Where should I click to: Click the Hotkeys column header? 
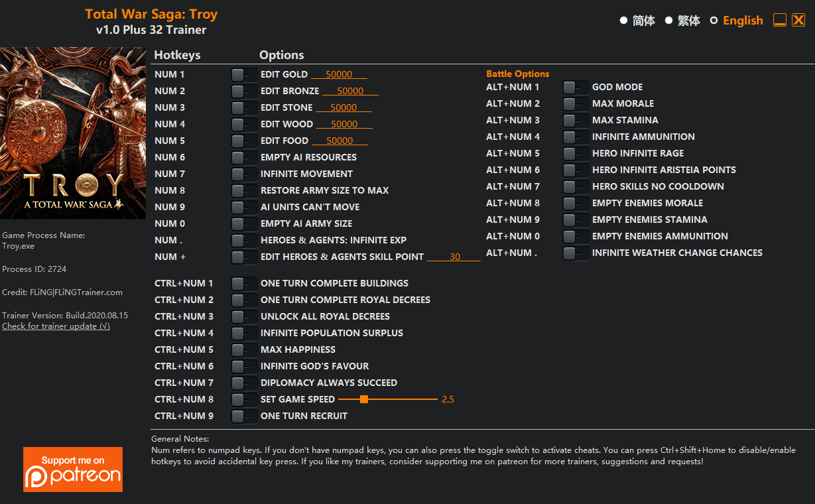pyautogui.click(x=177, y=55)
